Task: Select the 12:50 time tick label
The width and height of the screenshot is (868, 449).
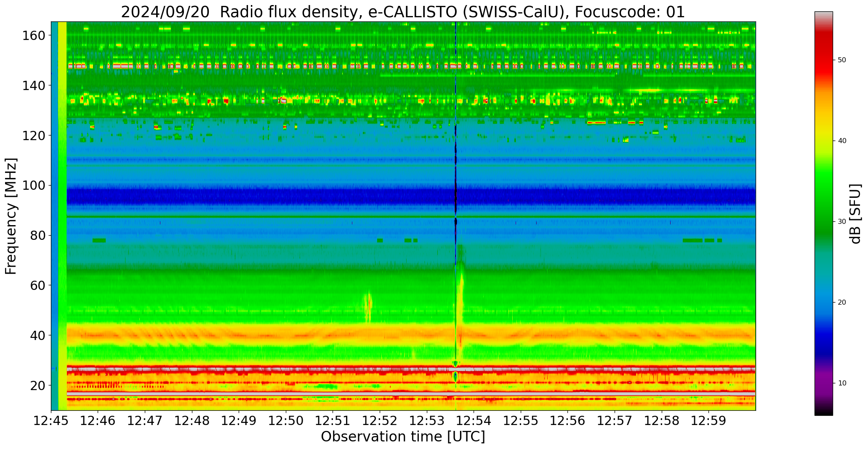Action: click(x=286, y=421)
